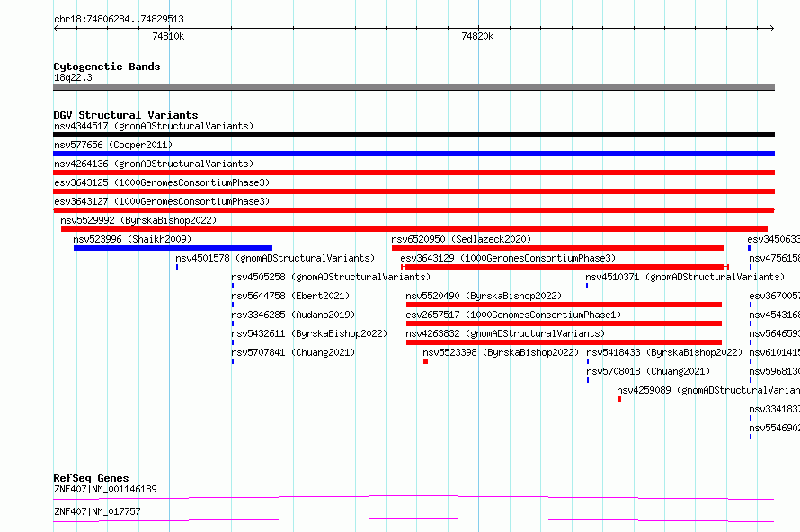Open the nsv4263832 gnomAD variant label
The image size is (800, 532).
(x=505, y=333)
